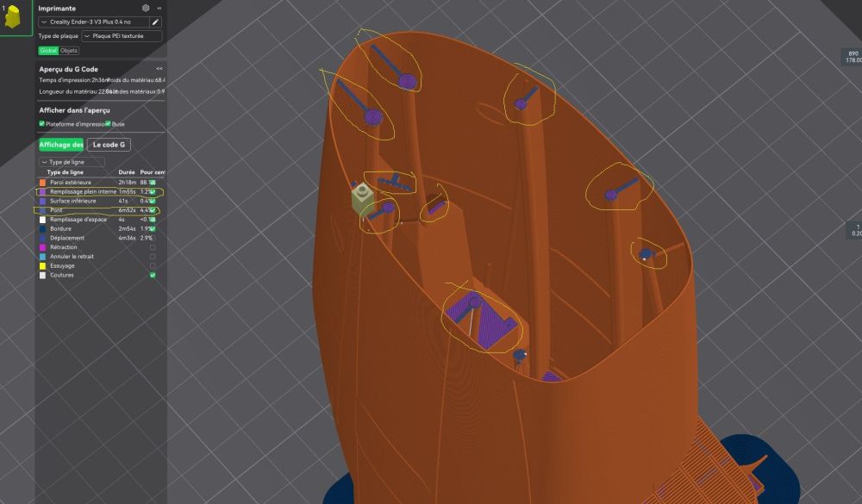Click the Afficher dans l'aperçu heading

coord(74,110)
